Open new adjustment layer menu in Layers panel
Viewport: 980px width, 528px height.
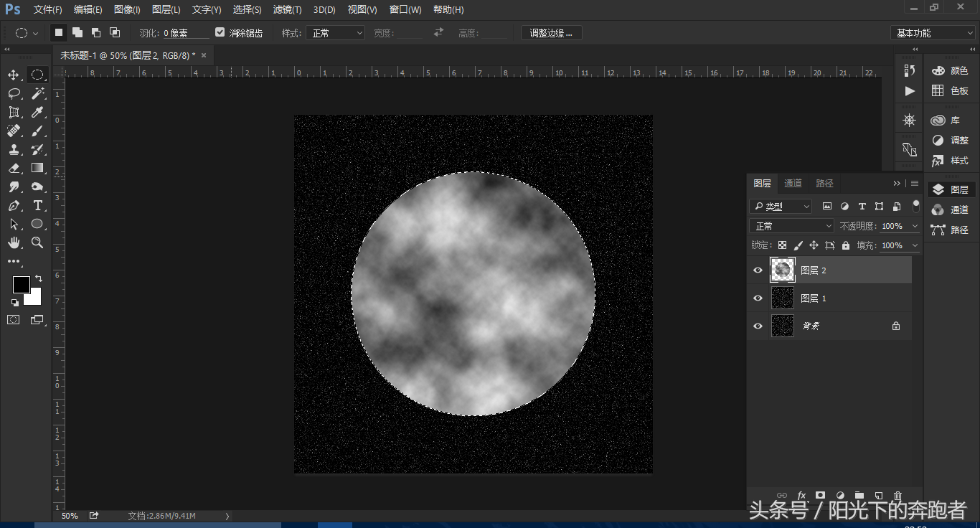coord(839,496)
